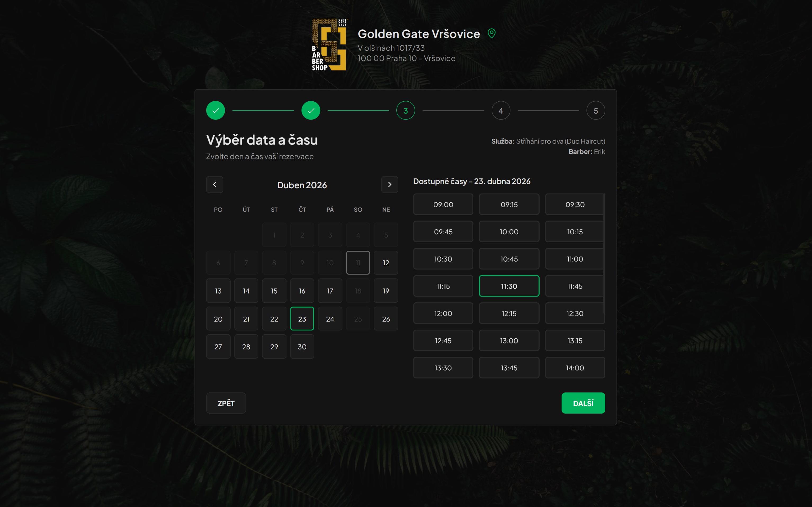Click the time slots list scrollbar
This screenshot has height=507, width=812.
604,254
